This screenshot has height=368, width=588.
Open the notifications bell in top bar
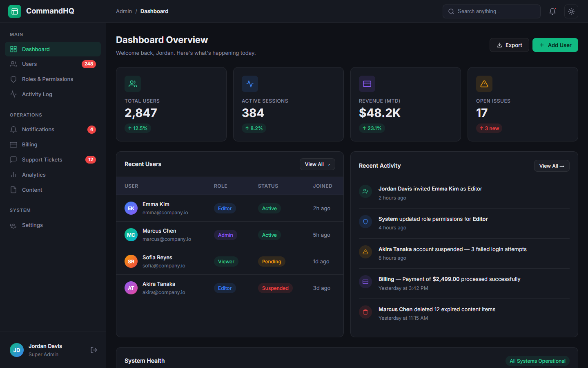pos(552,11)
